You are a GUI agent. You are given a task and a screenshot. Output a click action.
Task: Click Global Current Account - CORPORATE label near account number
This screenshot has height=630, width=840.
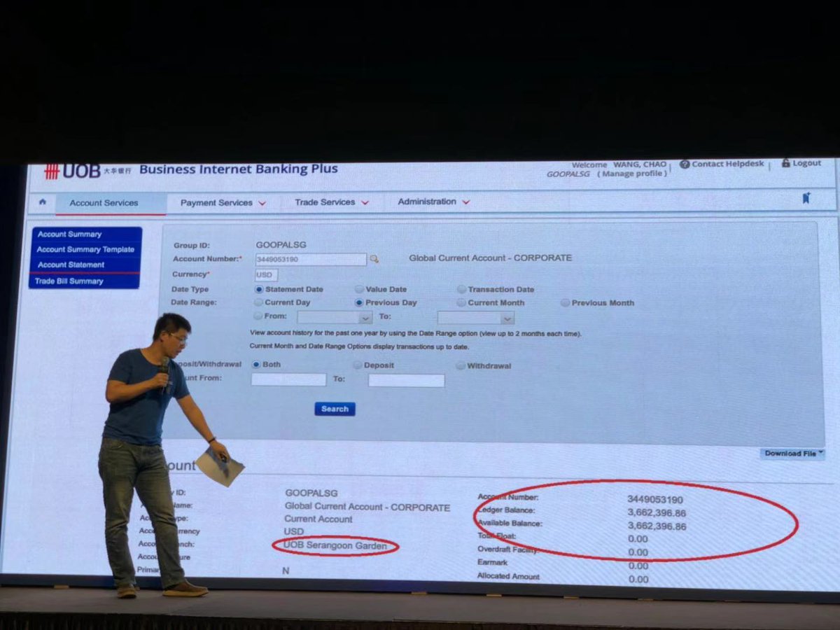pyautogui.click(x=490, y=258)
